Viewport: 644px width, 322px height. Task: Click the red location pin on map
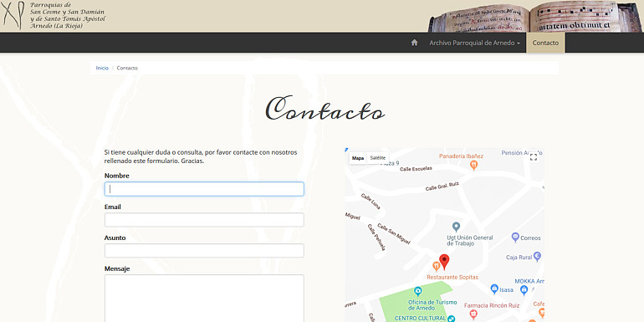point(444,262)
